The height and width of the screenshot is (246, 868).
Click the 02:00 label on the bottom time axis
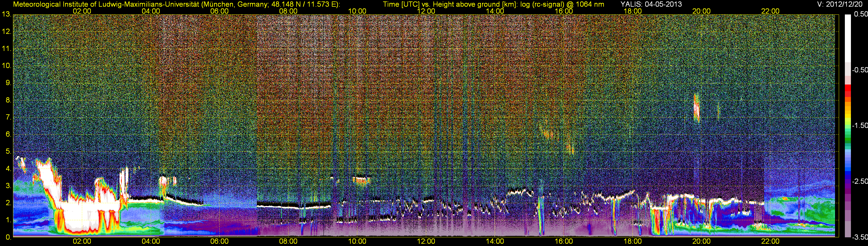[x=82, y=241]
